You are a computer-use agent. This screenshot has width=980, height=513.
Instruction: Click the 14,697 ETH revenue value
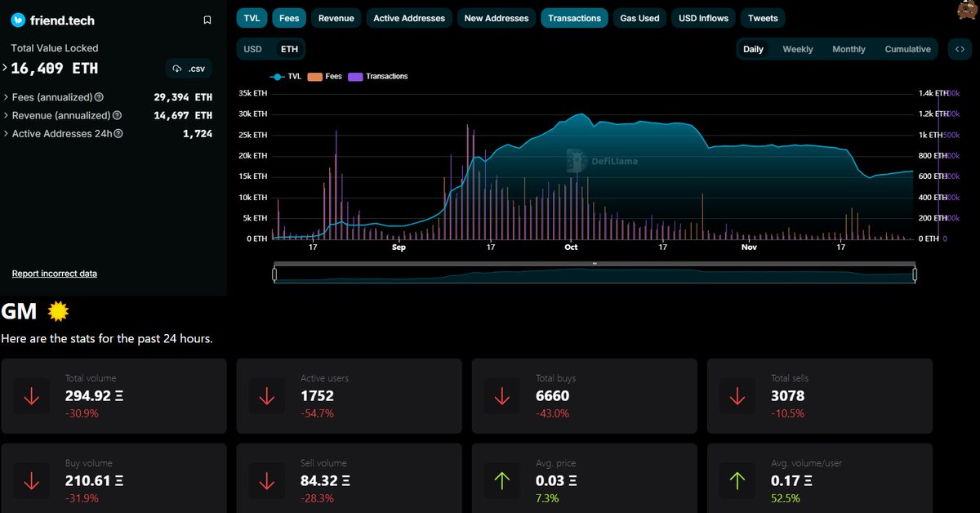pyautogui.click(x=183, y=116)
